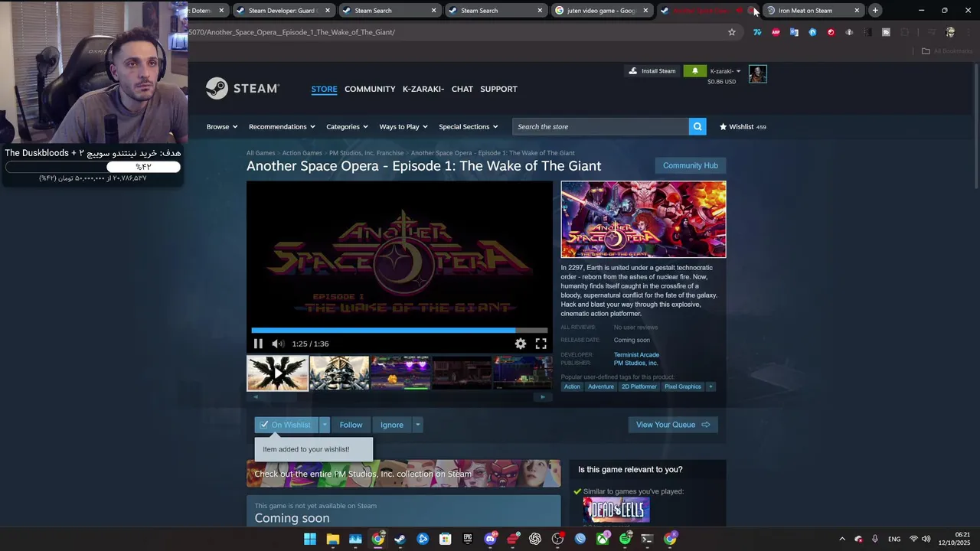Viewport: 980px width, 551px height.
Task: Open Discord from the taskbar
Action: (x=491, y=539)
